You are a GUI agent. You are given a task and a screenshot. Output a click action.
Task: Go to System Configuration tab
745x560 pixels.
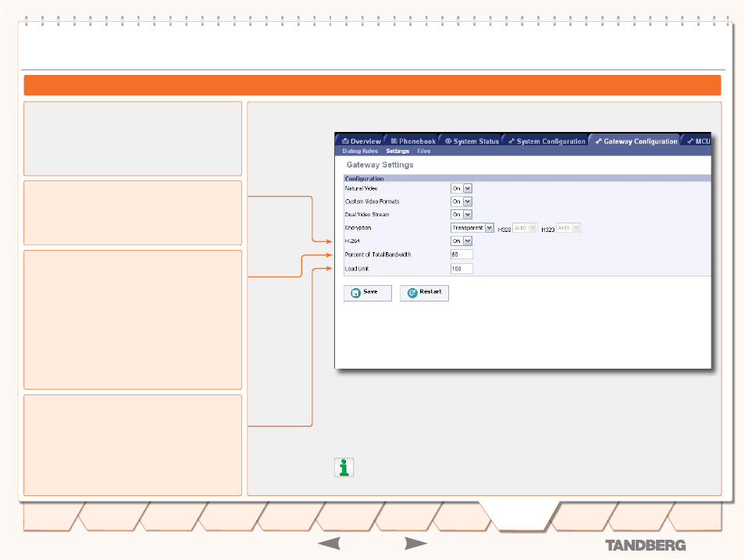click(x=547, y=141)
